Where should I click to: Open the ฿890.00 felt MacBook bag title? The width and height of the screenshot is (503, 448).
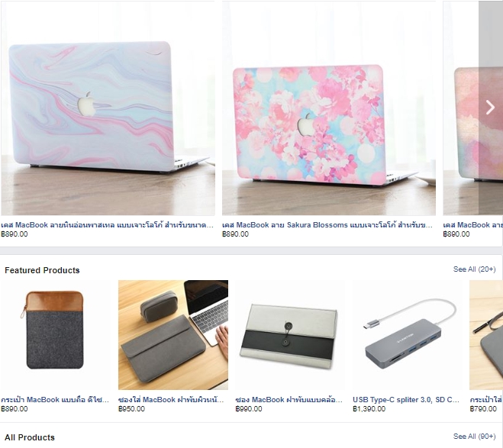click(x=55, y=400)
